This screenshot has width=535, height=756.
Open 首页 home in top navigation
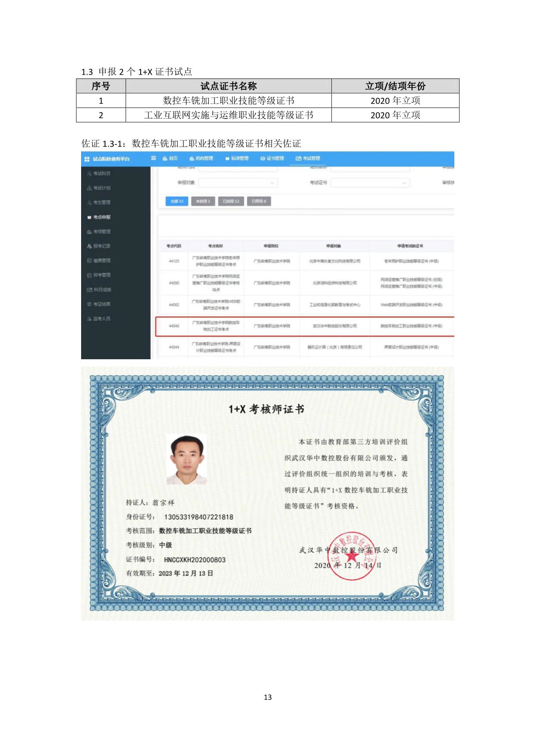pos(170,158)
